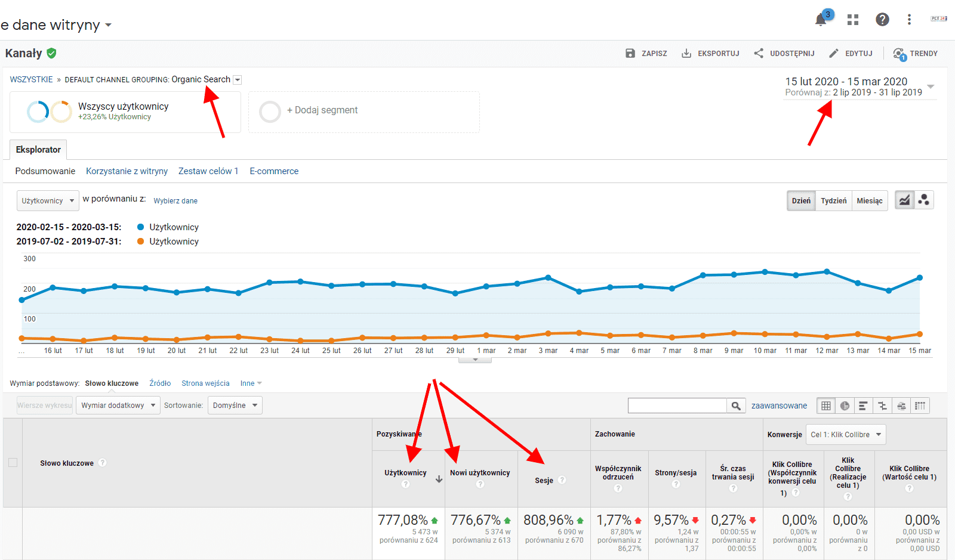
Task: Click the last blue data point on 15 mar
Action: (919, 278)
